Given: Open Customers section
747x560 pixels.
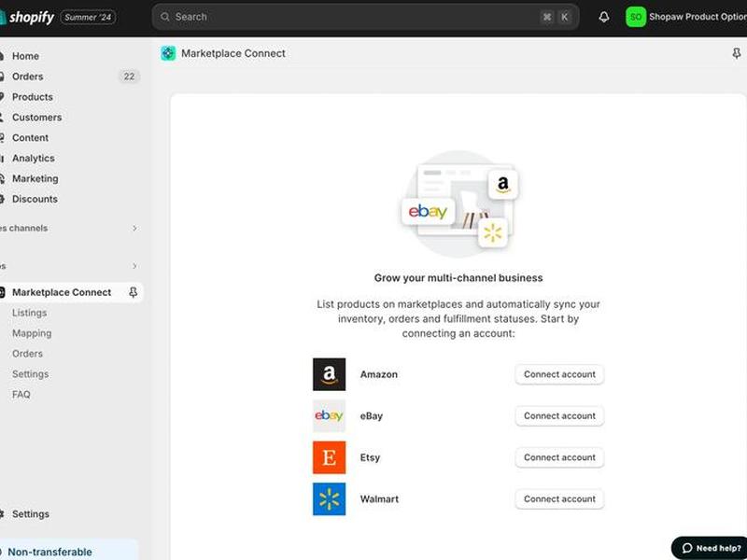Looking at the screenshot, I should pos(36,118).
